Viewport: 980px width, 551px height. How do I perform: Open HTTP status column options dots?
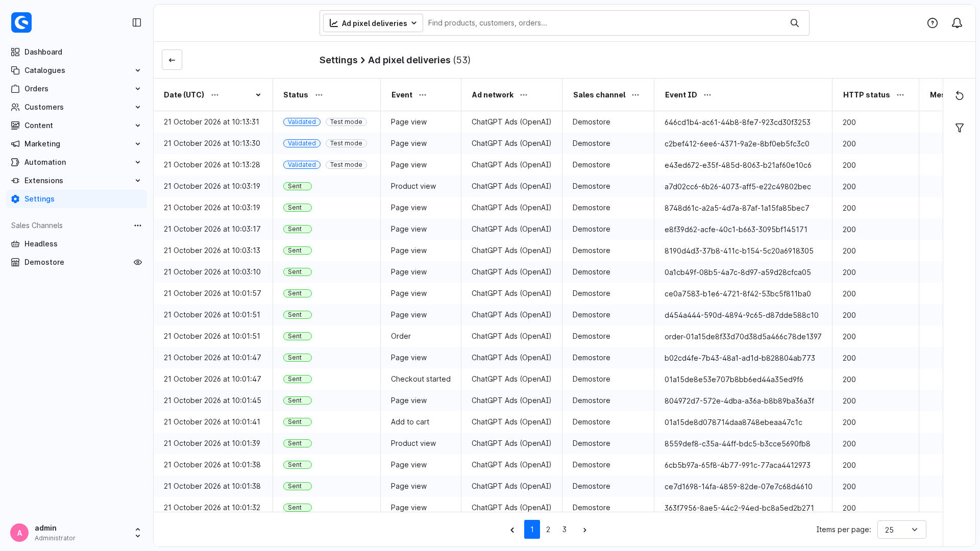(x=900, y=95)
